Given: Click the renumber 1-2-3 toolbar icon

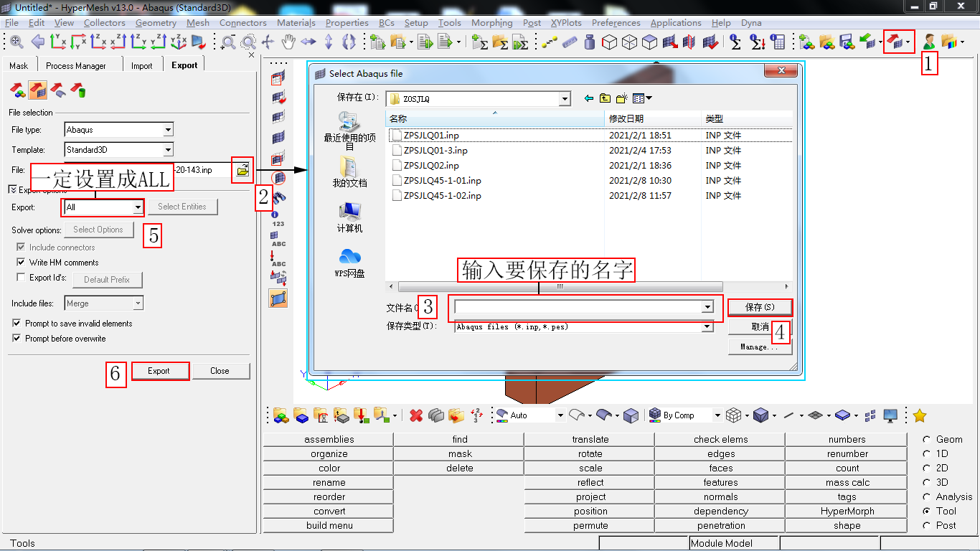Looking at the screenshot, I should [477, 415].
